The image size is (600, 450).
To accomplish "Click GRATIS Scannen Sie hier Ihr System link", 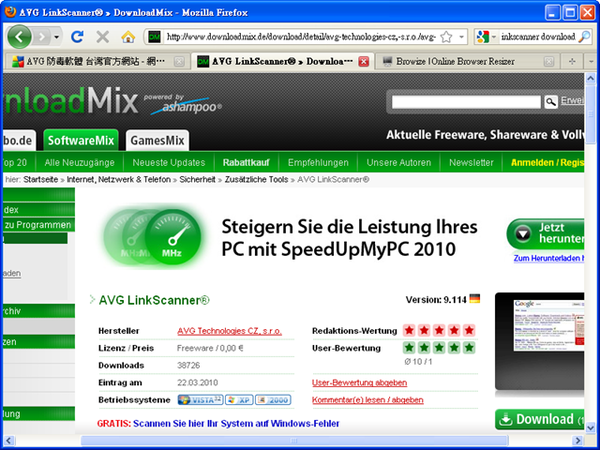I will [218, 424].
